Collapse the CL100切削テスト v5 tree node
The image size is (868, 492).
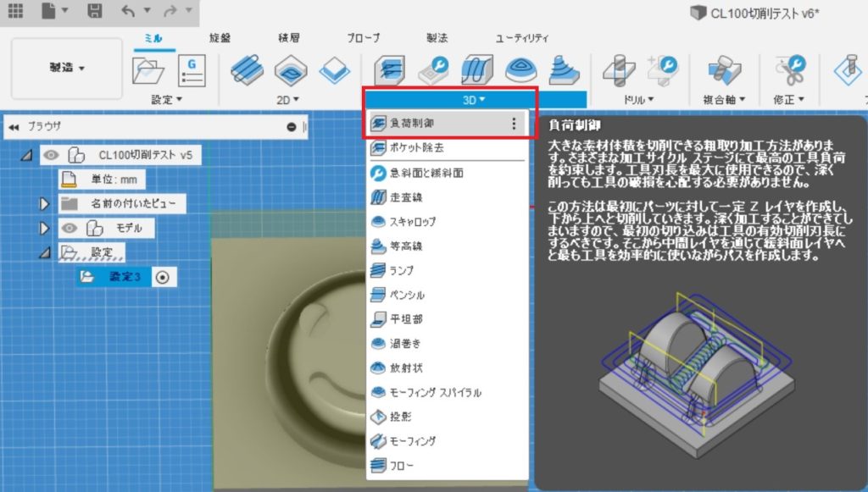coord(26,155)
